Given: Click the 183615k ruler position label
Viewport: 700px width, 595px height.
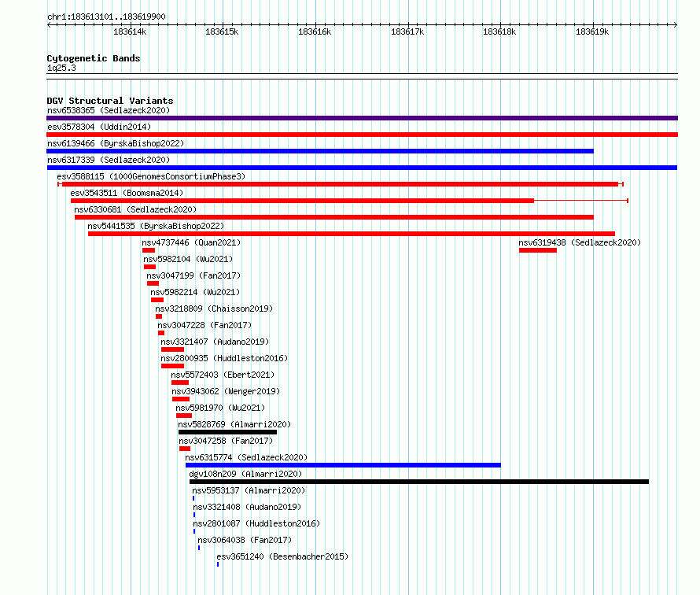Looking at the screenshot, I should pyautogui.click(x=222, y=31).
